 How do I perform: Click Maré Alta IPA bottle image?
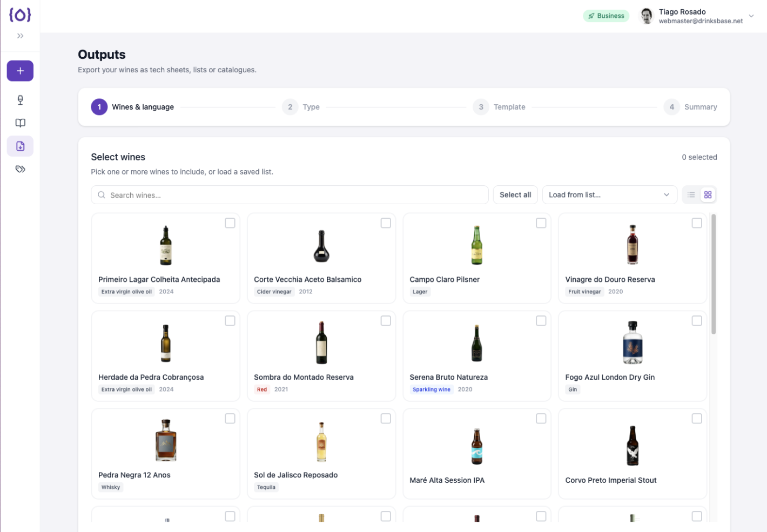pos(476,446)
